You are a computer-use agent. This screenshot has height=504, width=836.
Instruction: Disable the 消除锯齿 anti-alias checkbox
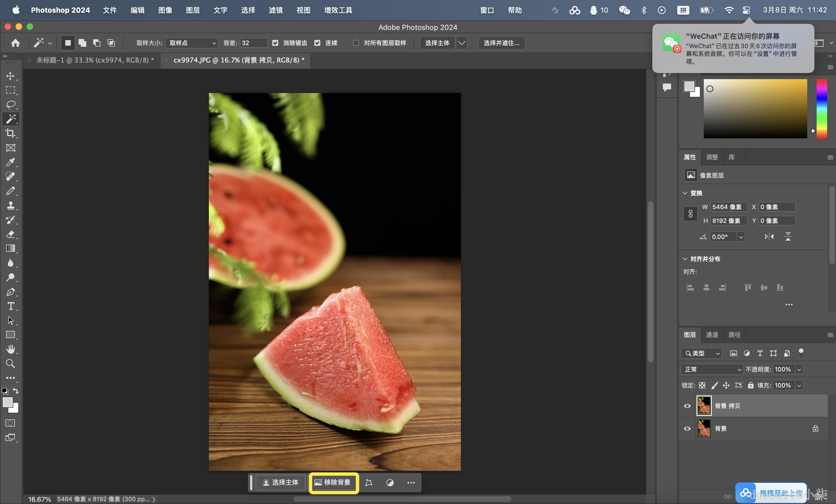click(275, 43)
